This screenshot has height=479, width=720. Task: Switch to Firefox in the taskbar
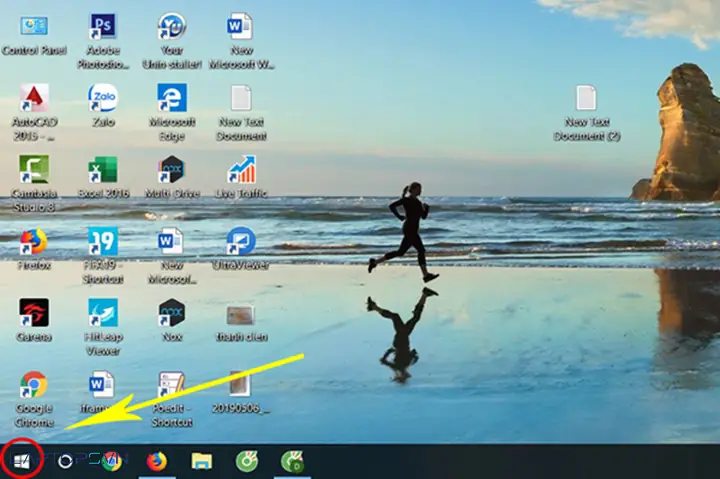pos(157,461)
